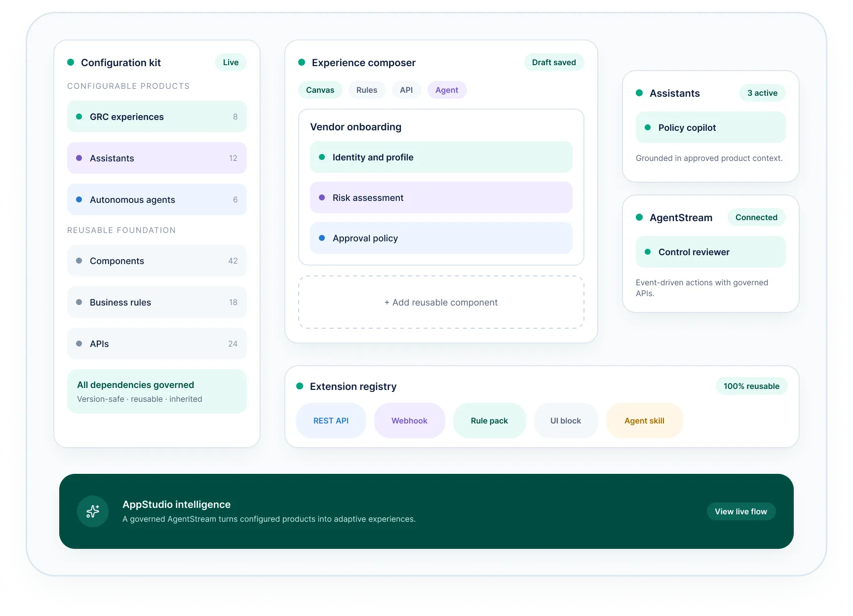Select the Risk assessment step
Viewport: 853px width, 616px height.
pos(441,197)
